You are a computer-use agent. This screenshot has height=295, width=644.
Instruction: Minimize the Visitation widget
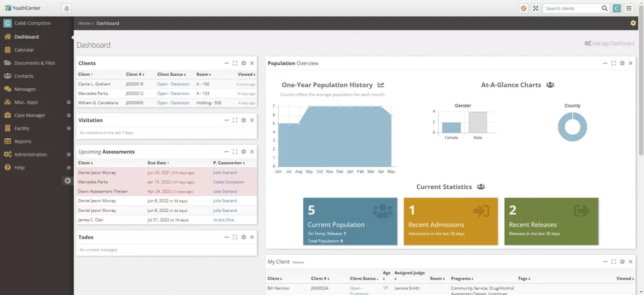click(226, 120)
